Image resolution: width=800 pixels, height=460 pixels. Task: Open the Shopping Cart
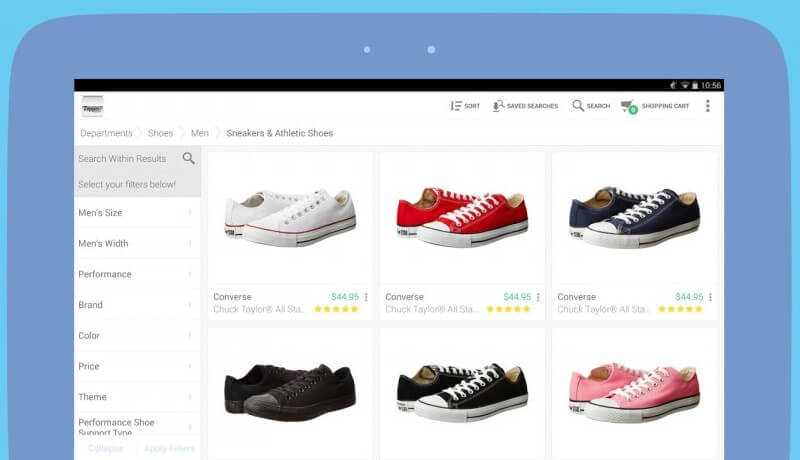628,106
